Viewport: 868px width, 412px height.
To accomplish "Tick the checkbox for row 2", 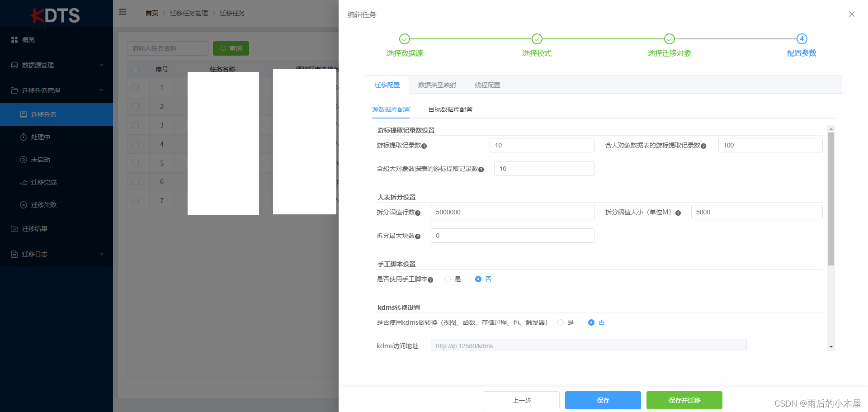I will click(136, 106).
